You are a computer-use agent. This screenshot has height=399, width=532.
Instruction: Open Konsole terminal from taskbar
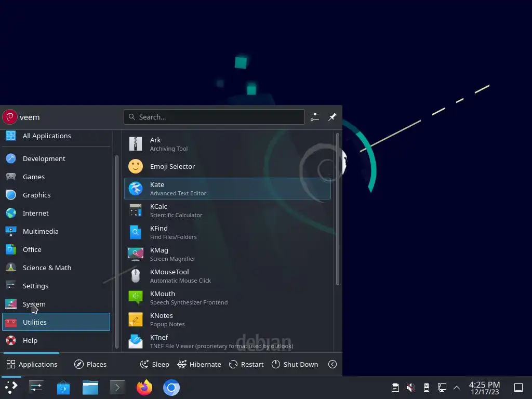coord(117,388)
